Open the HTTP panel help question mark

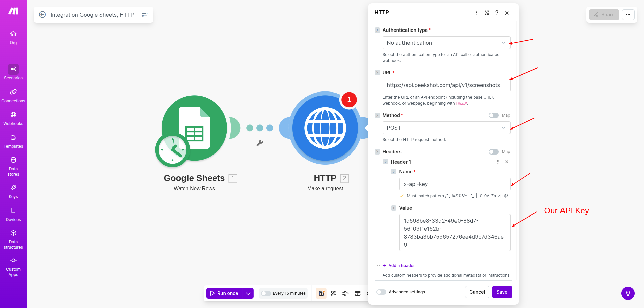point(497,13)
